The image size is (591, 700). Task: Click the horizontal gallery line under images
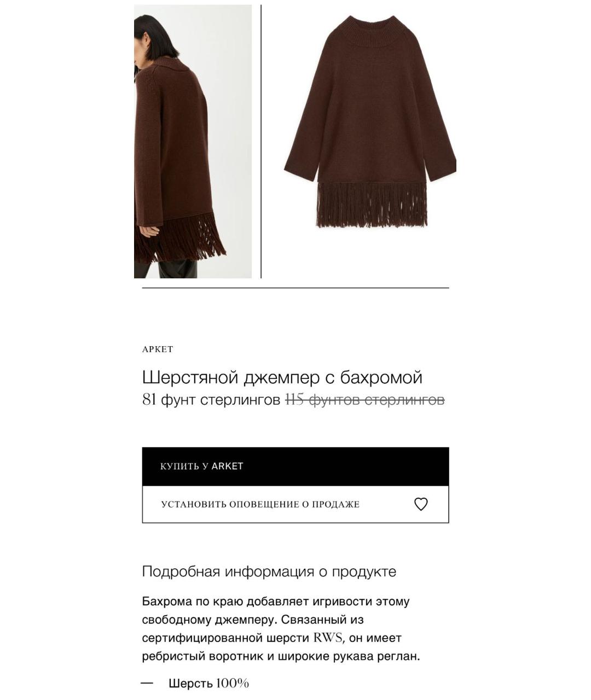tap(296, 288)
